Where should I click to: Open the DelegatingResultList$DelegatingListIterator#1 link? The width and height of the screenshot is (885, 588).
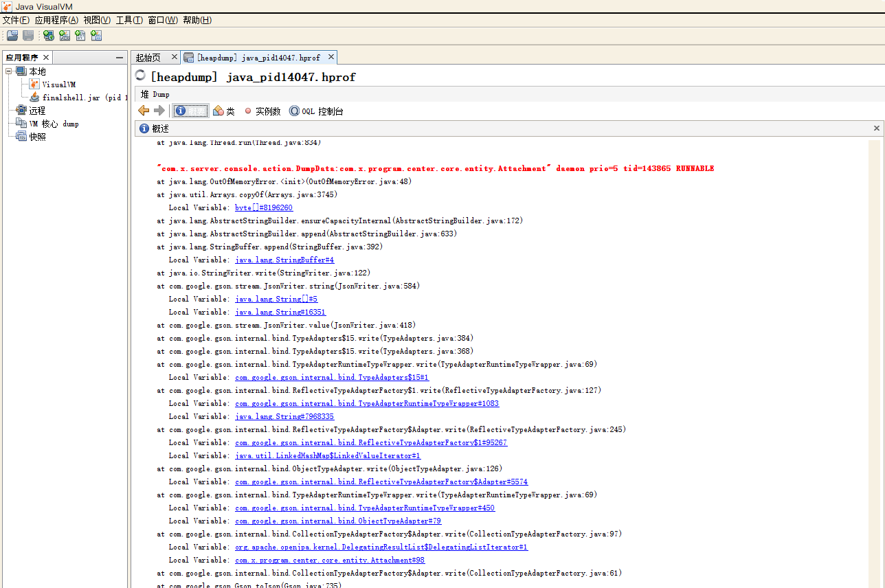pos(381,547)
